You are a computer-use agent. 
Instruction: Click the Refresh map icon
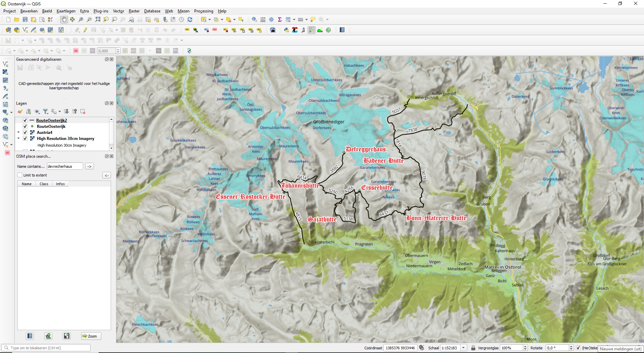coord(190,19)
